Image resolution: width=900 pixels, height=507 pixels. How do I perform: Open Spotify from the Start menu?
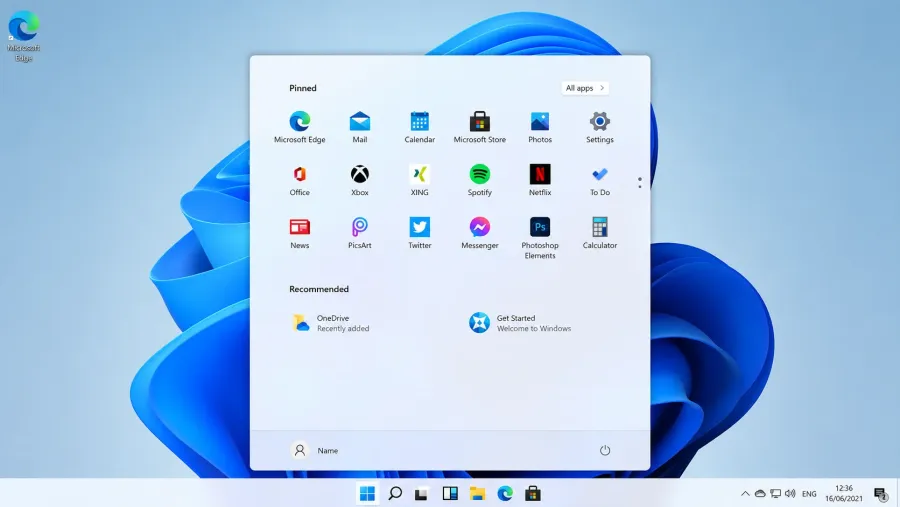[x=480, y=180]
